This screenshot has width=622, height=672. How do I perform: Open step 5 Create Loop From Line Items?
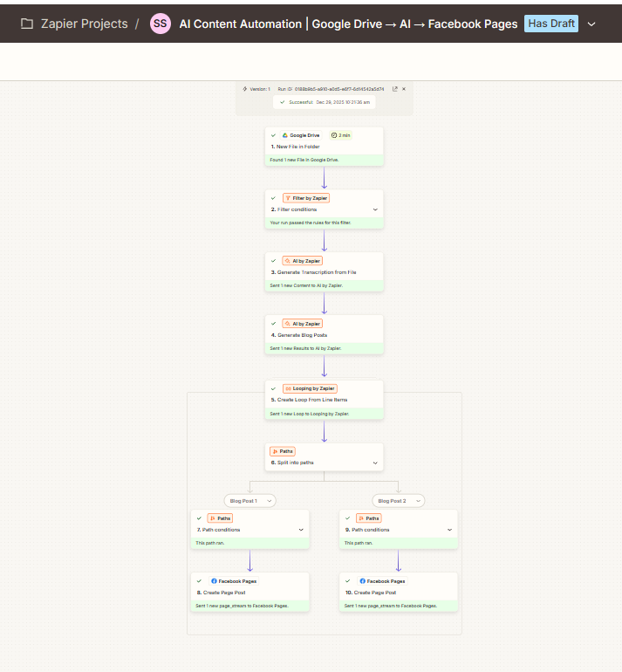pos(309,400)
